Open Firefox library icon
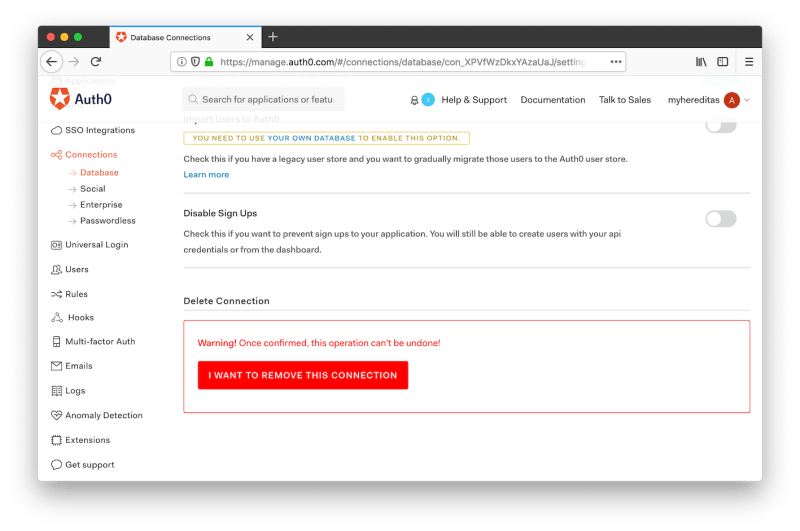Viewport: 800px width, 531px height. (x=701, y=62)
